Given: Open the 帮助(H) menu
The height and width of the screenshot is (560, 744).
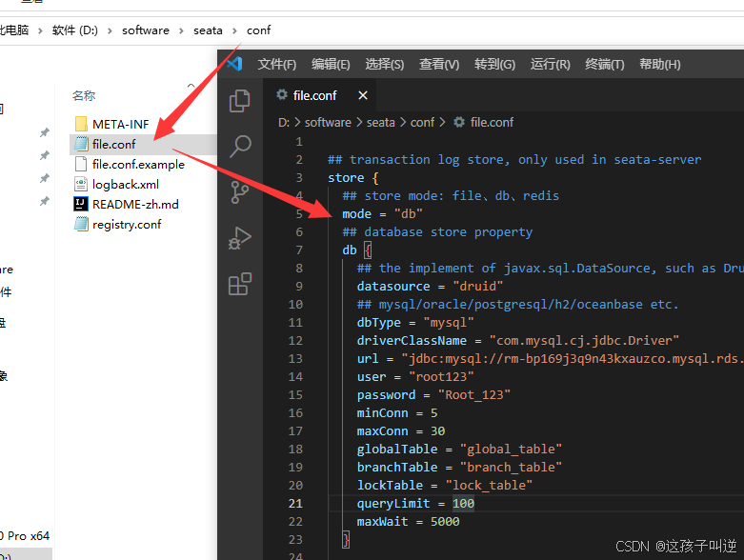Looking at the screenshot, I should (660, 64).
